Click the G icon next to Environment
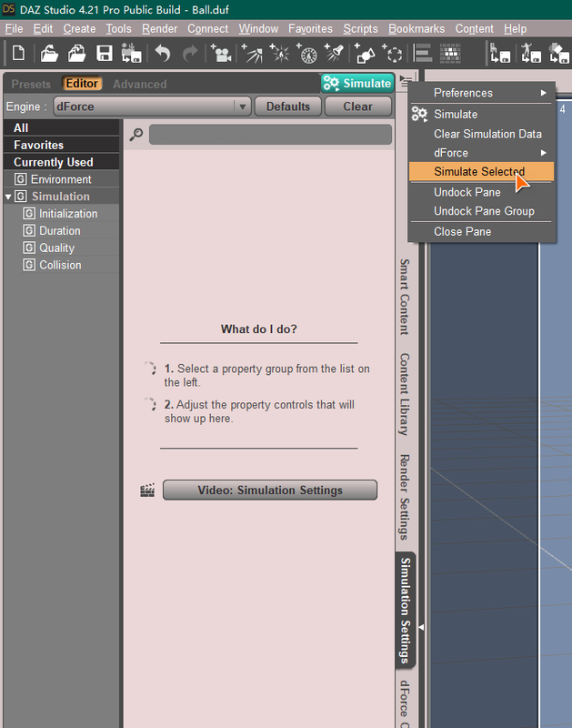 [x=20, y=178]
